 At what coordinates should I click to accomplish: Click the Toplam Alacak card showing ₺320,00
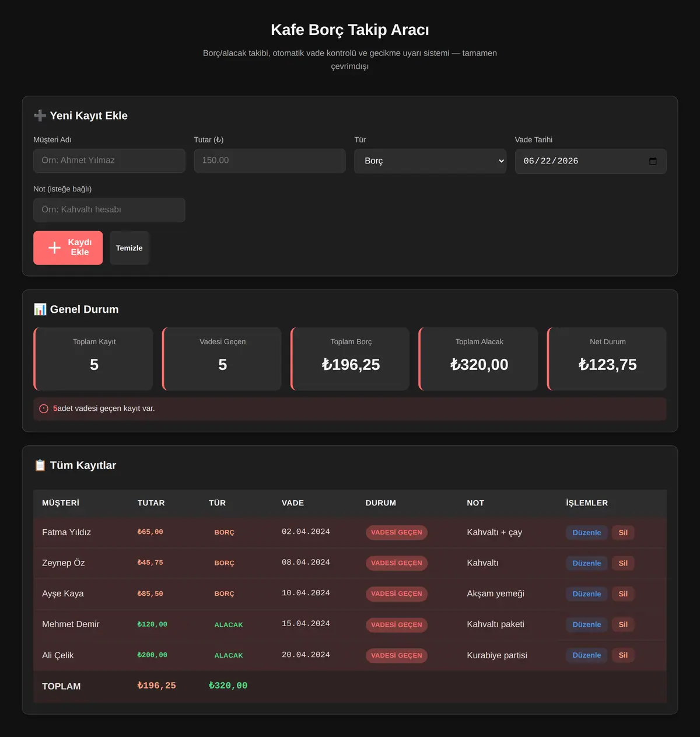pos(478,359)
